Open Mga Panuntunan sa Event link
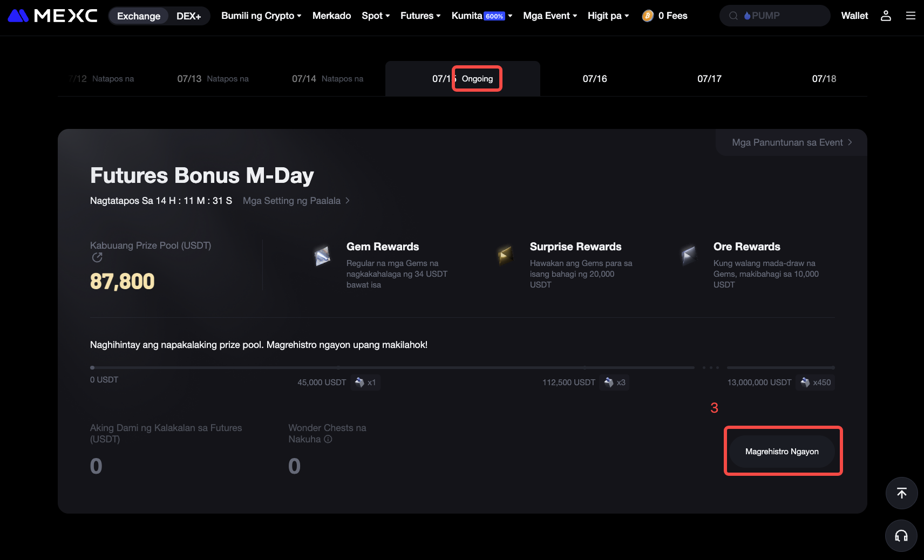The height and width of the screenshot is (560, 924). pyautogui.click(x=792, y=142)
